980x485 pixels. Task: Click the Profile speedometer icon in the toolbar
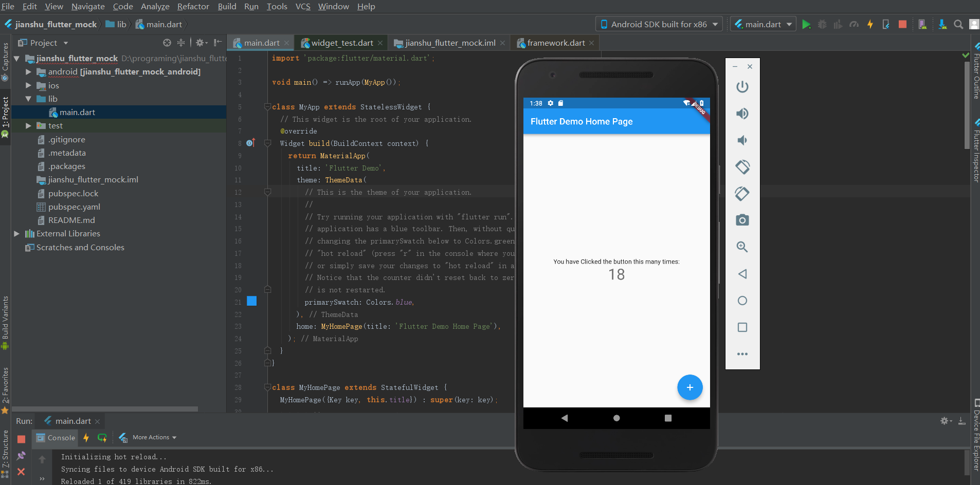click(x=854, y=24)
